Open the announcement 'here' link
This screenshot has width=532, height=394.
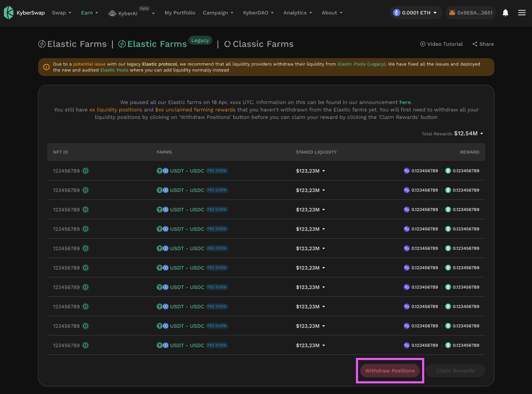point(405,102)
